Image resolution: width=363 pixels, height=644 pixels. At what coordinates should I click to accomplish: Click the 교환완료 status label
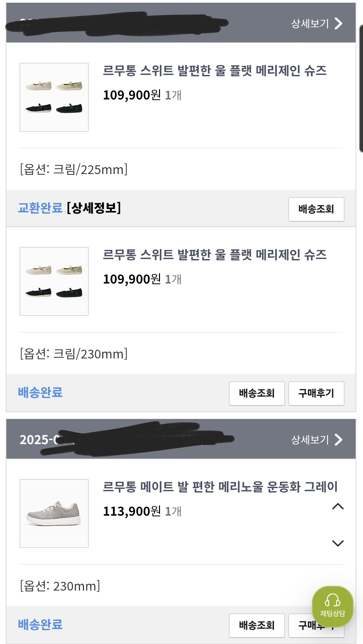pyautogui.click(x=40, y=208)
